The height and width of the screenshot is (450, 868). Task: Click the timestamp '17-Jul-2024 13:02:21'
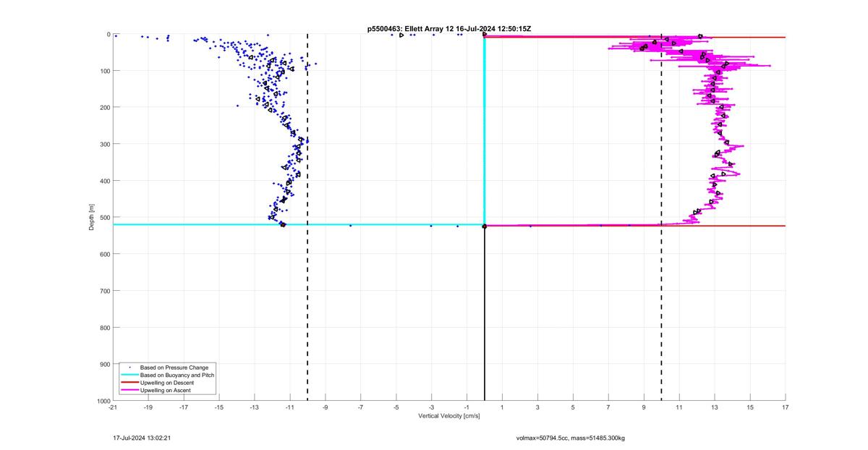142,438
